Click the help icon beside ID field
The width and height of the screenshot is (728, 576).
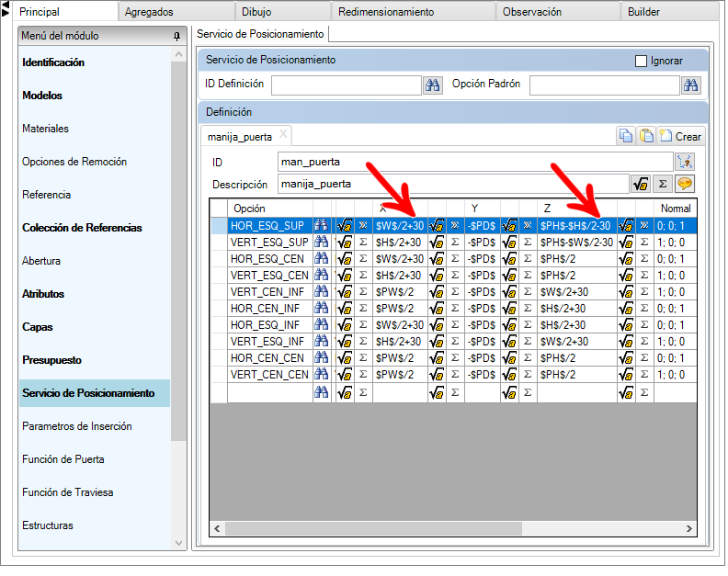685,162
